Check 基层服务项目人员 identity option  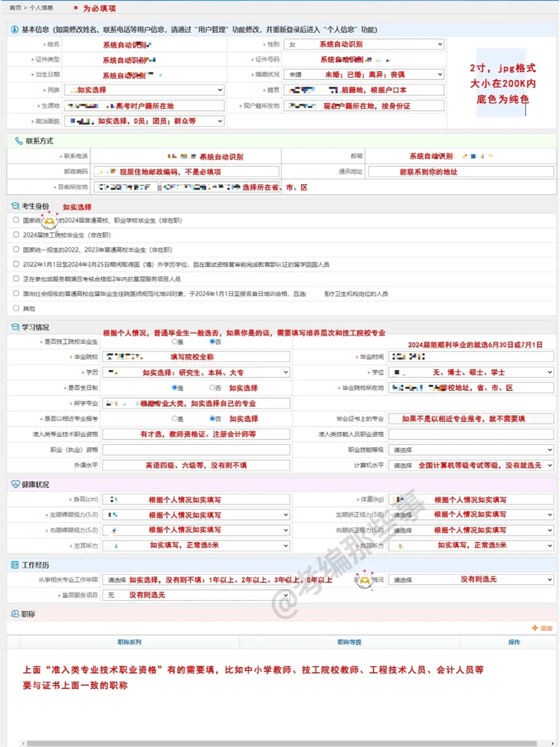[x=16, y=279]
